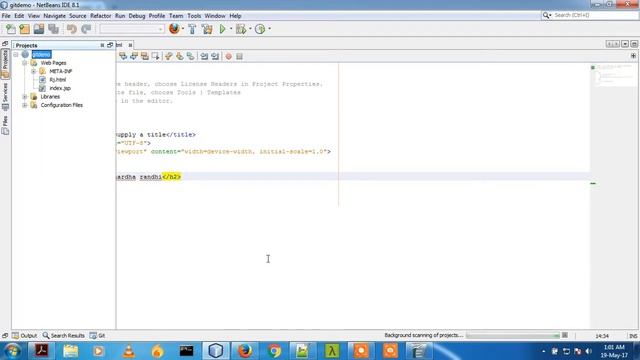Viewport: 640px width, 360px height.
Task: Click the closing h2 tag in editor
Action: (171, 177)
